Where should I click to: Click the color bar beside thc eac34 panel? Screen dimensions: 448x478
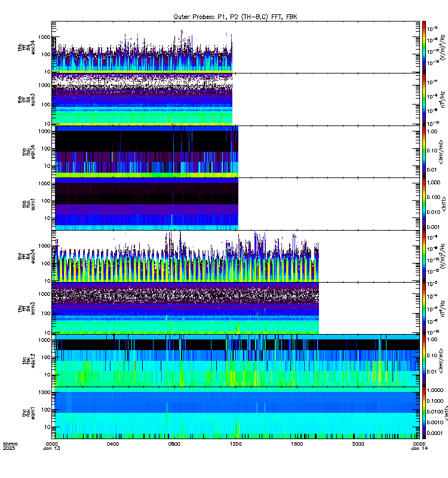click(x=424, y=256)
